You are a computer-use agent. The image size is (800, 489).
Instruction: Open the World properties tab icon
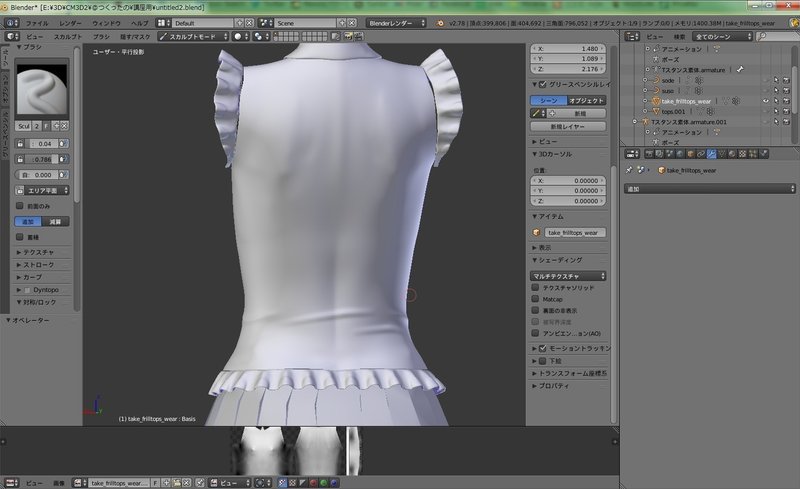pyautogui.click(x=680, y=154)
